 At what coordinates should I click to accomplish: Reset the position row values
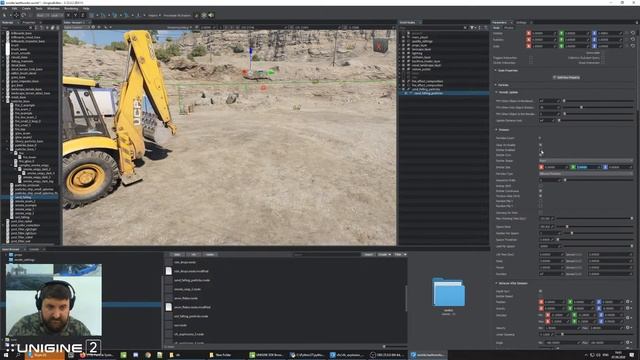[633, 33]
